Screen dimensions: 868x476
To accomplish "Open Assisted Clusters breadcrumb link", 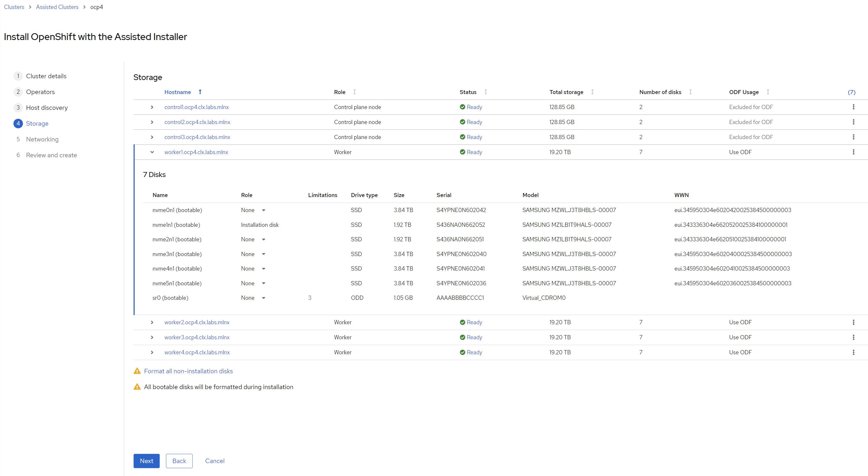I will pyautogui.click(x=57, y=7).
